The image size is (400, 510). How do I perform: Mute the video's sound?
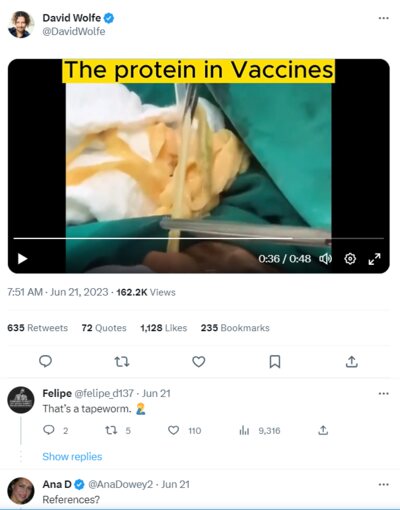point(326,259)
